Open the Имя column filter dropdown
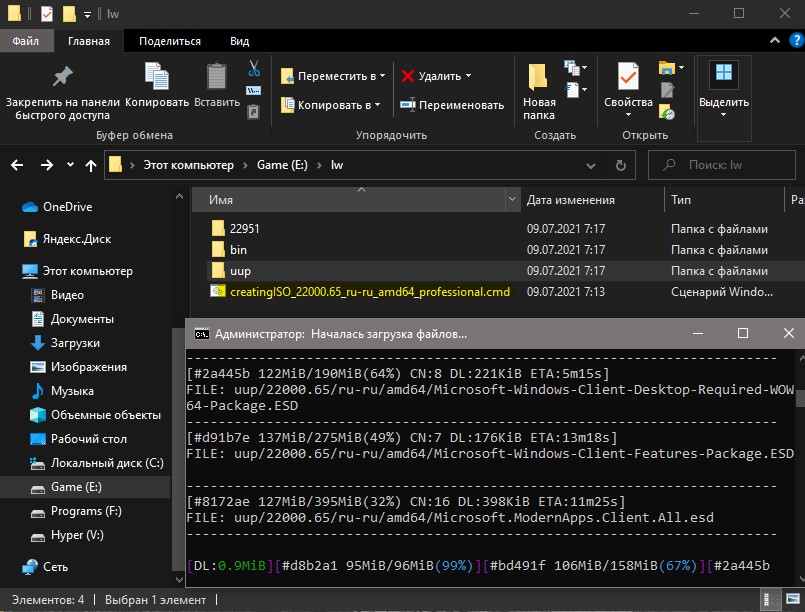805x612 pixels. 512,200
